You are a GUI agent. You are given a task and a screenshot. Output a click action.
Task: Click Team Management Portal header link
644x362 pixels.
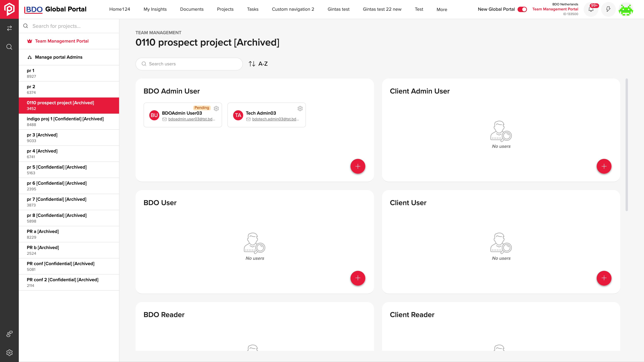(555, 9)
